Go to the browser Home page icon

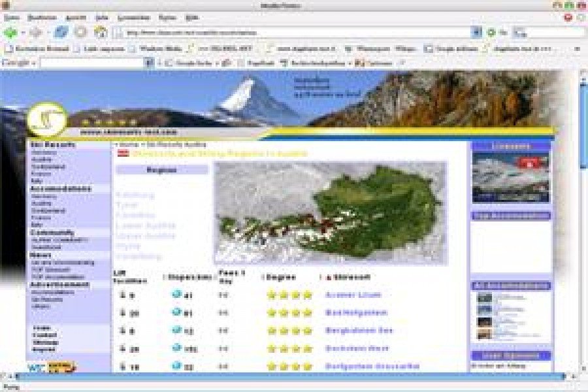[101, 32]
